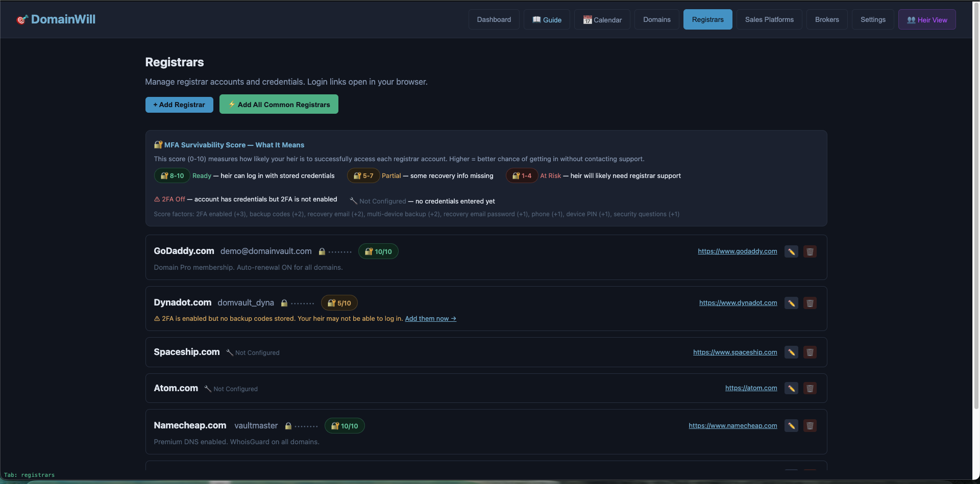Image resolution: width=980 pixels, height=484 pixels.
Task: Click the Add Registrar button
Action: (179, 105)
